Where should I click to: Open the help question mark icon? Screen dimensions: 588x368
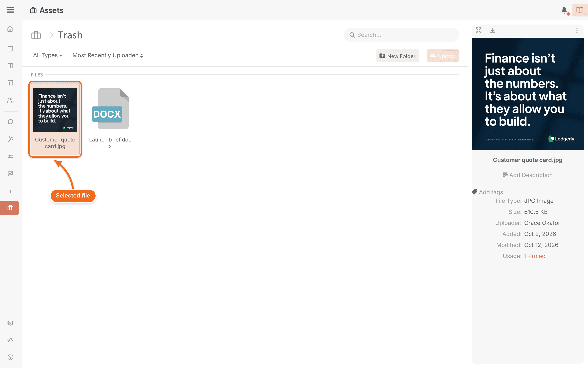coord(10,357)
